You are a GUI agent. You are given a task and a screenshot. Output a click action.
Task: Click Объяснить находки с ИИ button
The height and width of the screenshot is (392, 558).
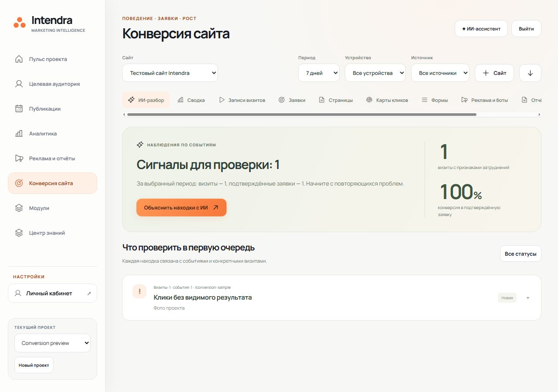tap(181, 208)
